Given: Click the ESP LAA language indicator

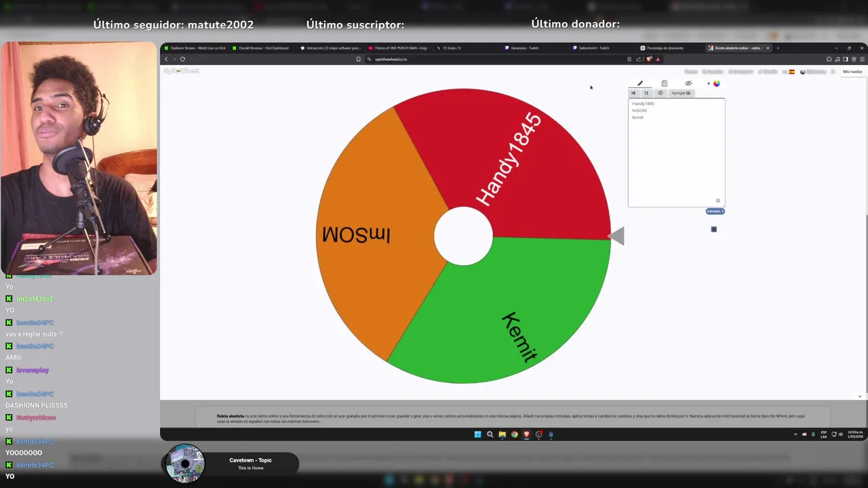Looking at the screenshot, I should (x=824, y=434).
